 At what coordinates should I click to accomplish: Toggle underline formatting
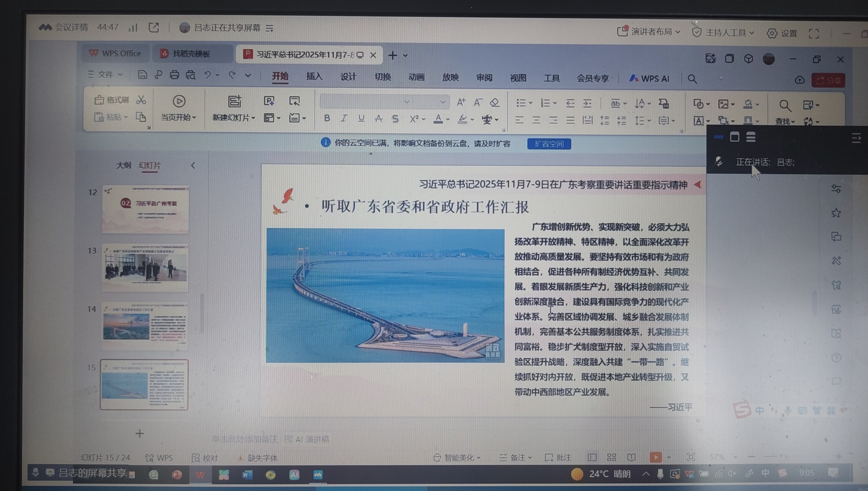pos(361,118)
